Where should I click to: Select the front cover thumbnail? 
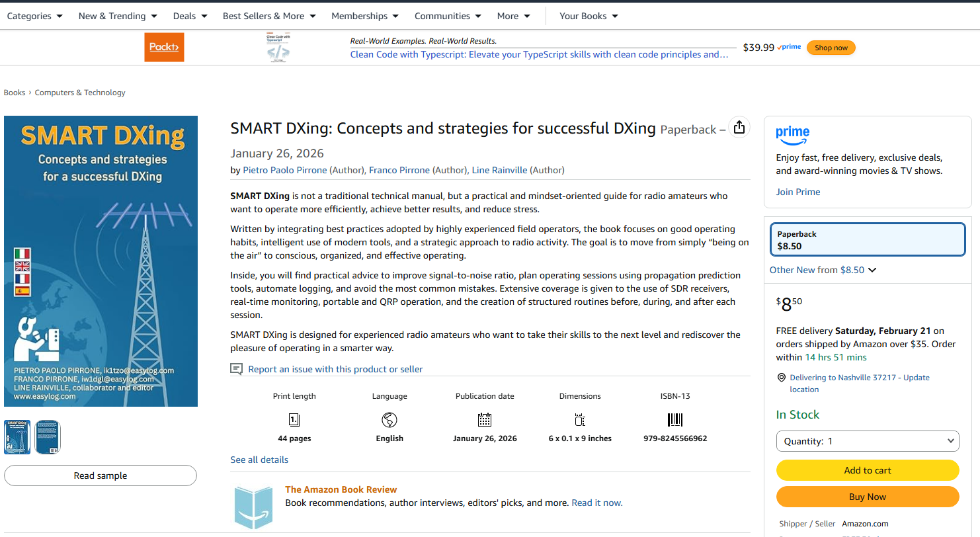tap(17, 437)
